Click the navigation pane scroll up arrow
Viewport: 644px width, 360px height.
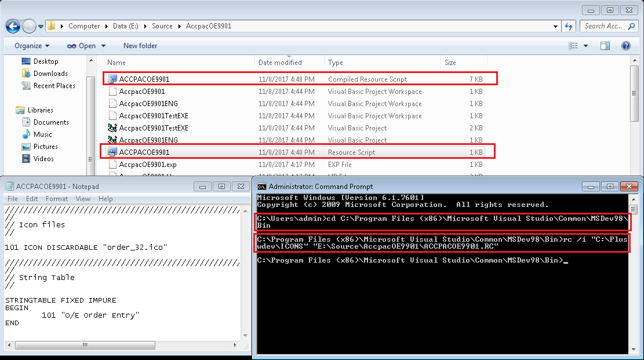pyautogui.click(x=91, y=60)
